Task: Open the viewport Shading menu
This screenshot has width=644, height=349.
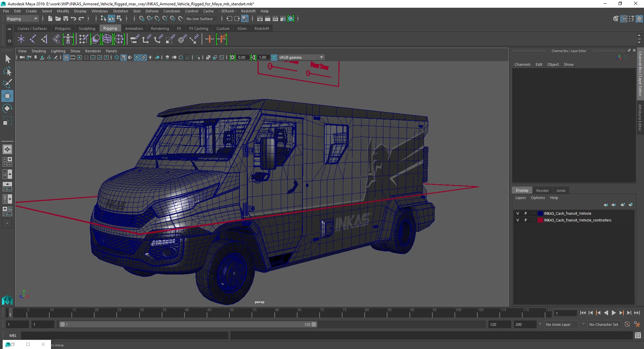Action: click(39, 51)
